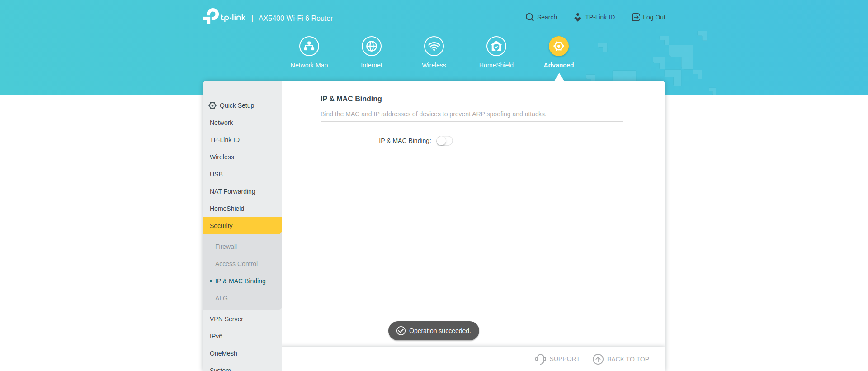This screenshot has height=371, width=868.
Task: Open the Firewall submenu item
Action: tap(226, 247)
